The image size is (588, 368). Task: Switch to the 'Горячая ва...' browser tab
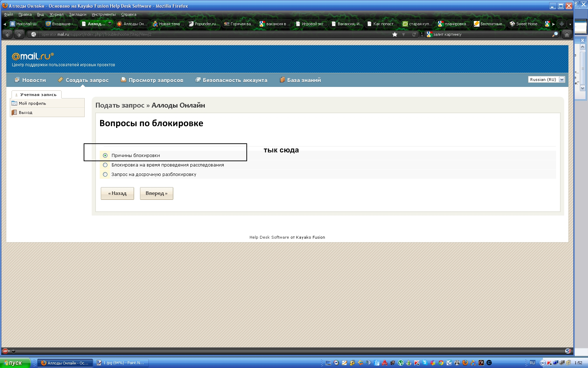239,24
